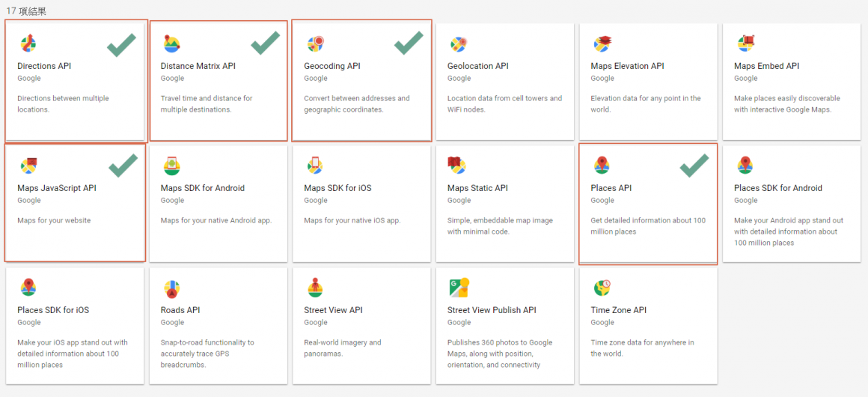The width and height of the screenshot is (868, 397).
Task: Click 'Google' under Roads API
Action: click(172, 322)
